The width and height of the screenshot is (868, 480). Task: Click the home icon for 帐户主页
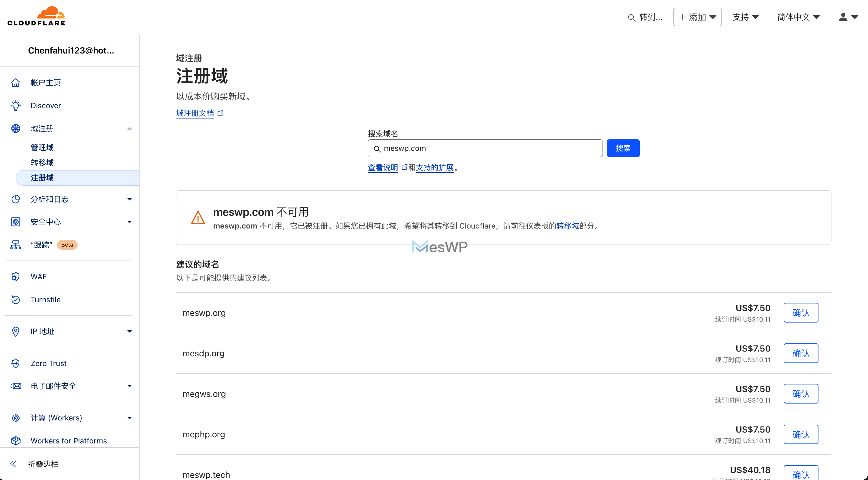click(15, 83)
